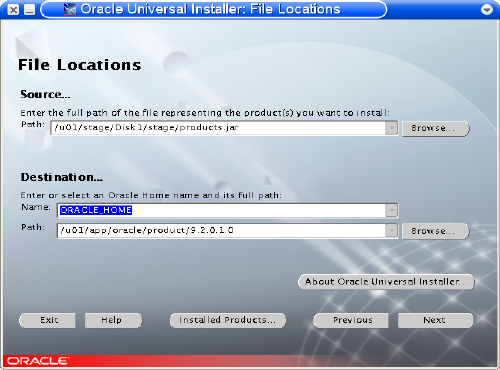
Task: Open Help for the installer
Action: [113, 320]
